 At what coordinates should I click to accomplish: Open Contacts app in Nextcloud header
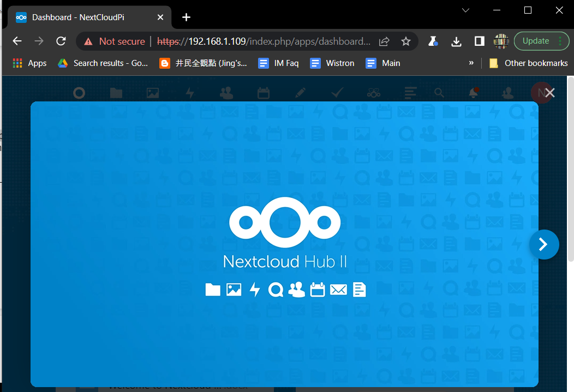[226, 93]
